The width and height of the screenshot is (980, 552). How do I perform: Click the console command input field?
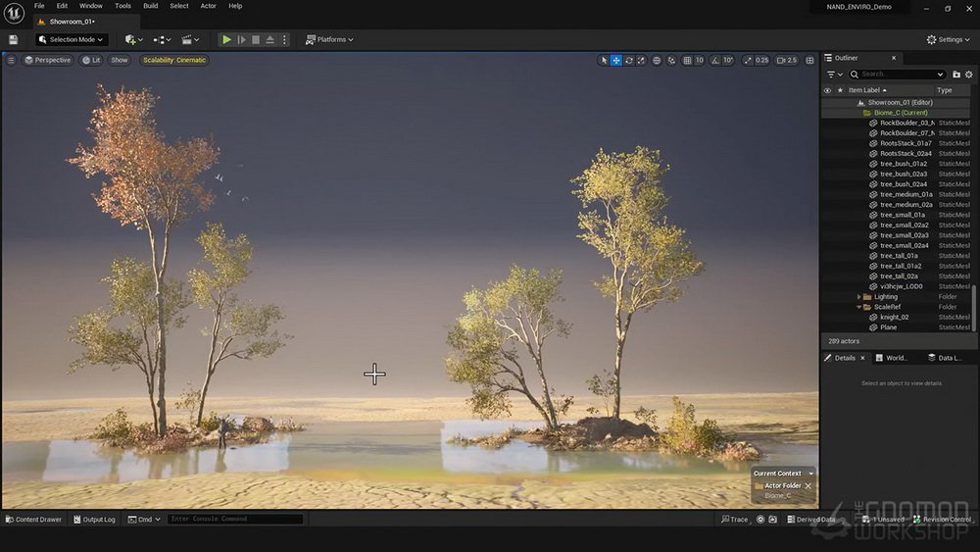235,519
